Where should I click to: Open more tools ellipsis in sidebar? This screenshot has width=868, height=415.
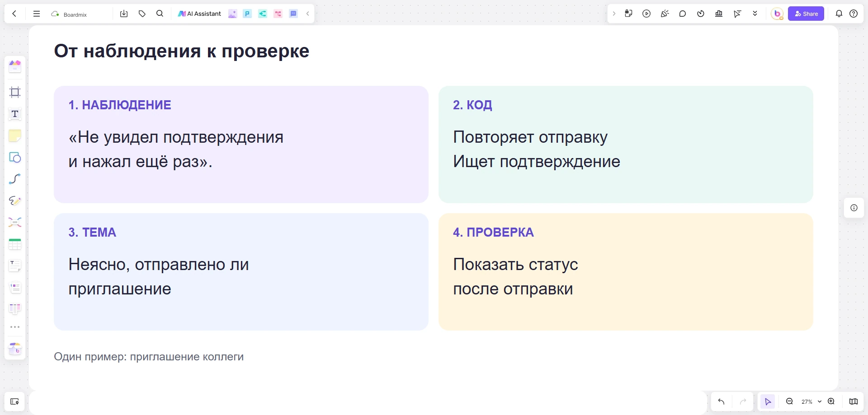(x=15, y=327)
